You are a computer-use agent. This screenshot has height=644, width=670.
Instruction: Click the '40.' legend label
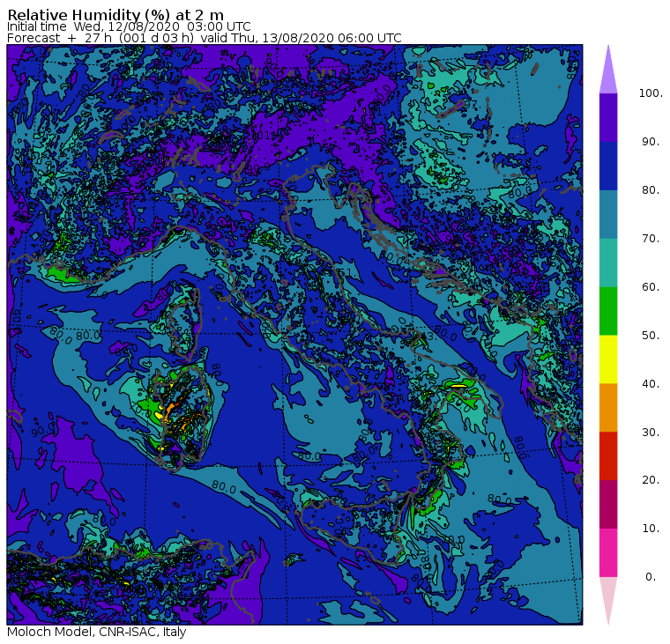point(651,384)
